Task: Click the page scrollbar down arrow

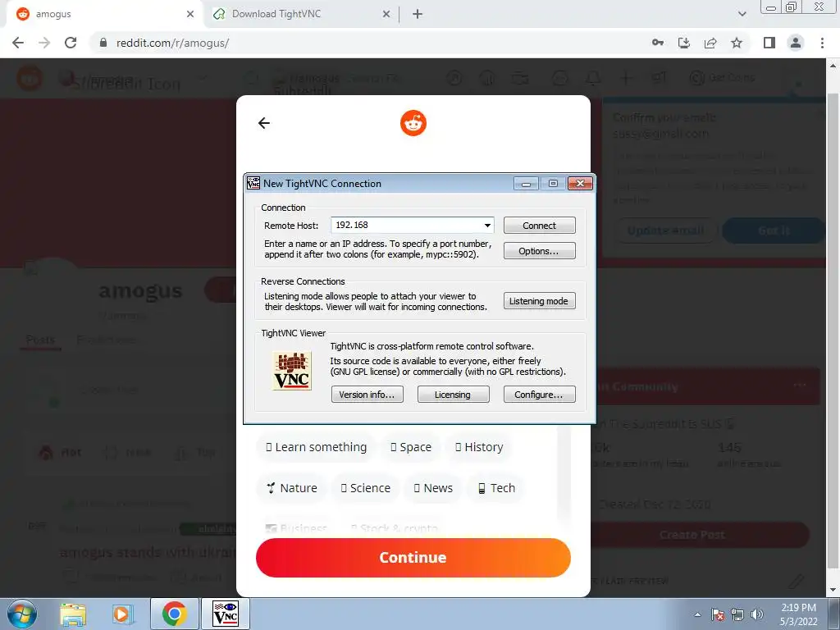Action: point(833,590)
